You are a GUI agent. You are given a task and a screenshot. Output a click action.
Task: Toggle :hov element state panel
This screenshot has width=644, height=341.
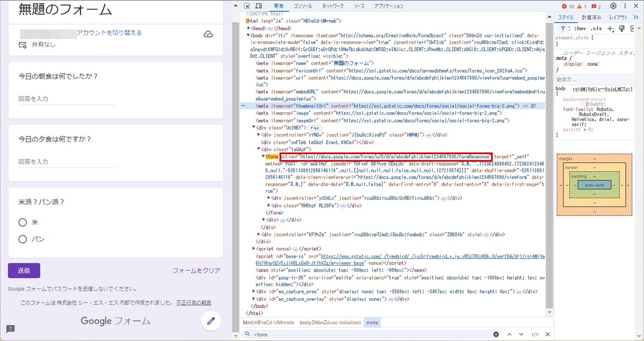(580, 28)
